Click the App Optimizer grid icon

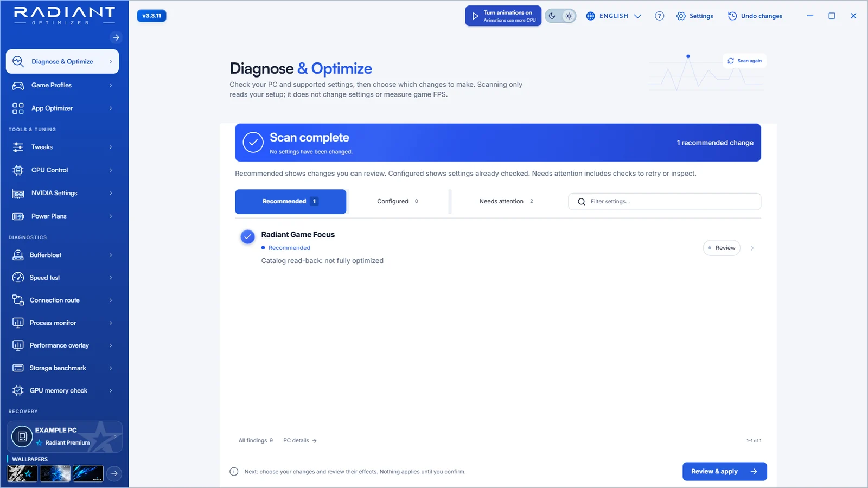click(x=18, y=108)
